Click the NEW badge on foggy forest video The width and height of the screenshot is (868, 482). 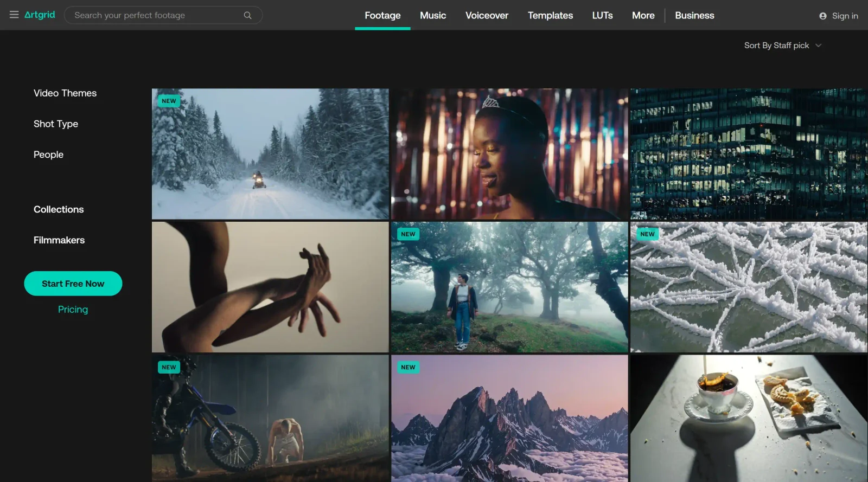[x=408, y=234]
